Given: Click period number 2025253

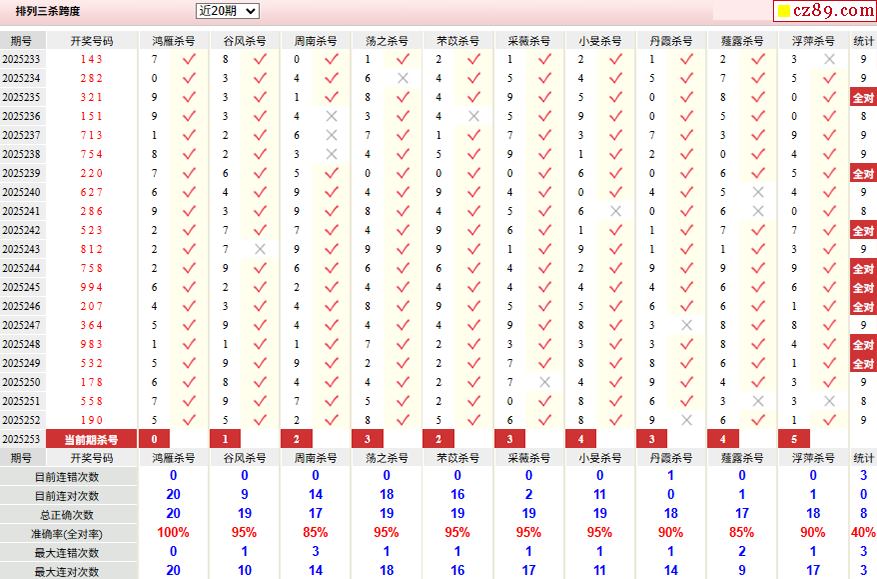Looking at the screenshot, I should (x=21, y=439).
